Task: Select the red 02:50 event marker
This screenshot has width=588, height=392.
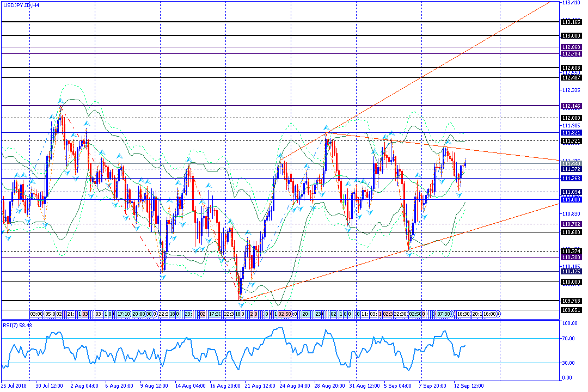Action: pyautogui.click(x=286, y=314)
